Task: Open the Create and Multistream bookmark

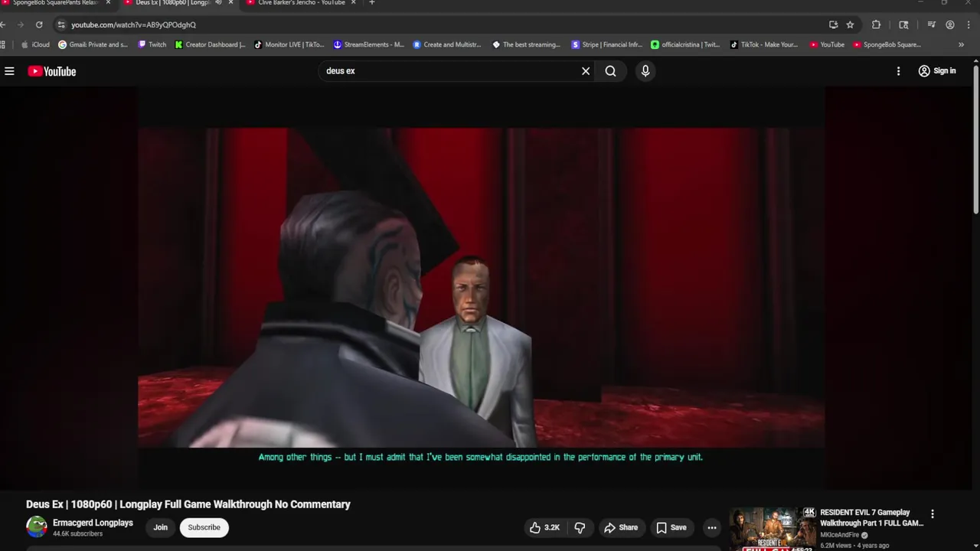Action: pyautogui.click(x=447, y=44)
